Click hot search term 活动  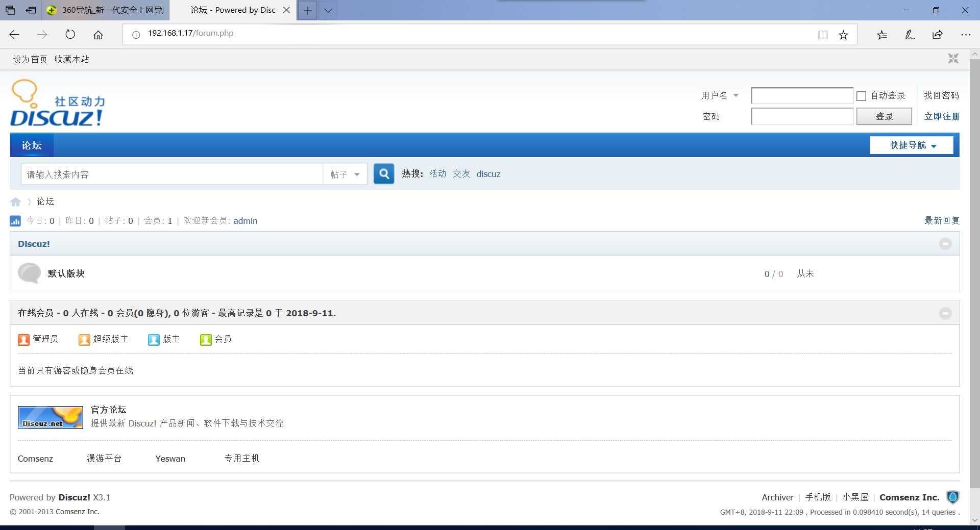click(437, 174)
